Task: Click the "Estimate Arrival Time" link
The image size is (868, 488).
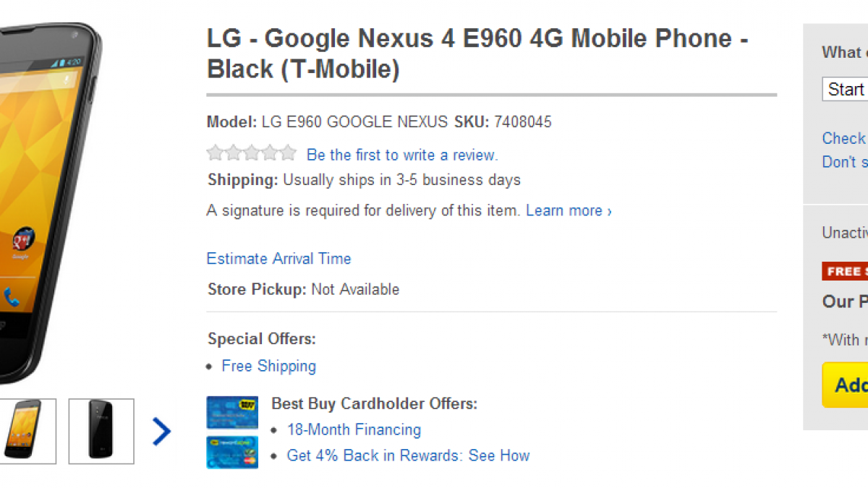Action: coord(278,259)
